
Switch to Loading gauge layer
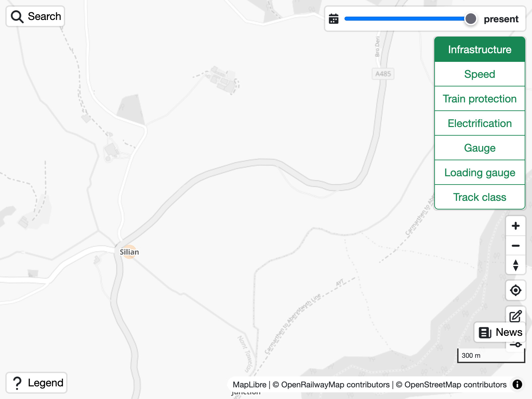[x=479, y=173]
